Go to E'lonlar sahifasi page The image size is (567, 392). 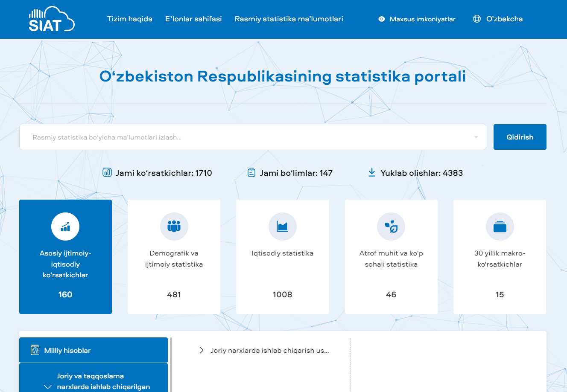(193, 19)
